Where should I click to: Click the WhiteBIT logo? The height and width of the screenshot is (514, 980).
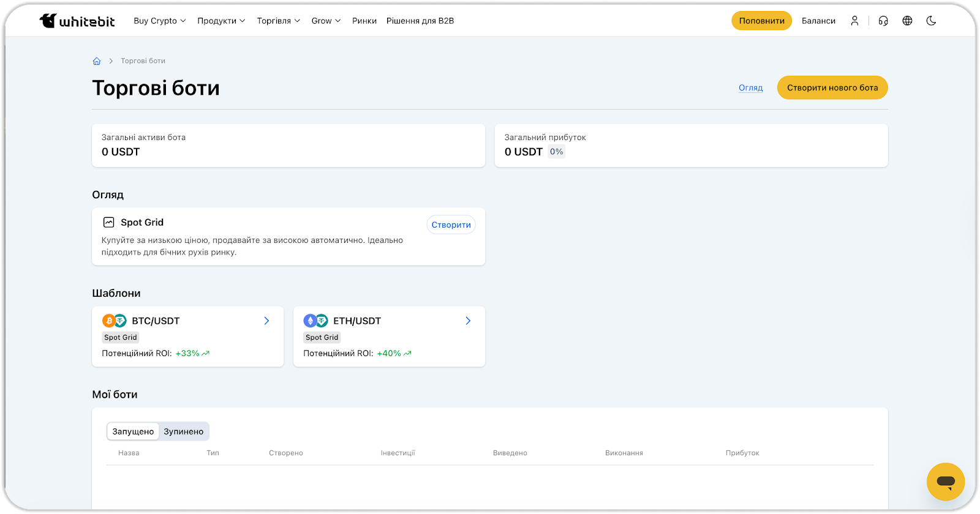coord(77,21)
